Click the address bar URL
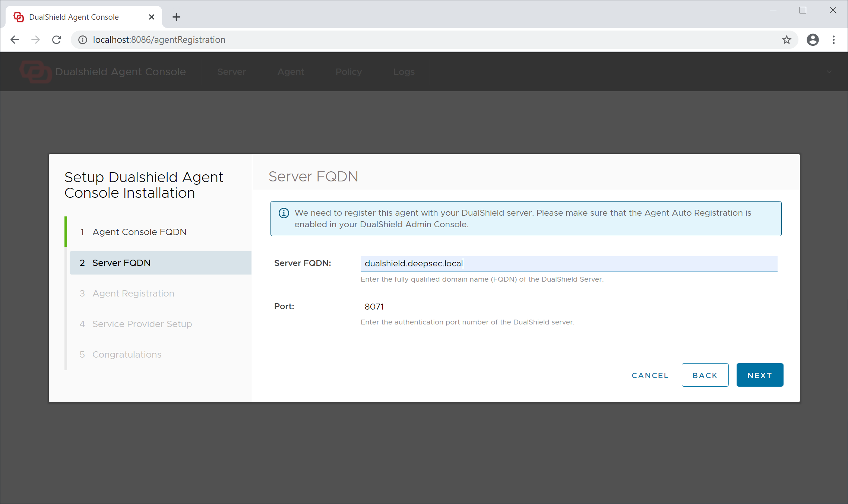848x504 pixels. [x=159, y=40]
